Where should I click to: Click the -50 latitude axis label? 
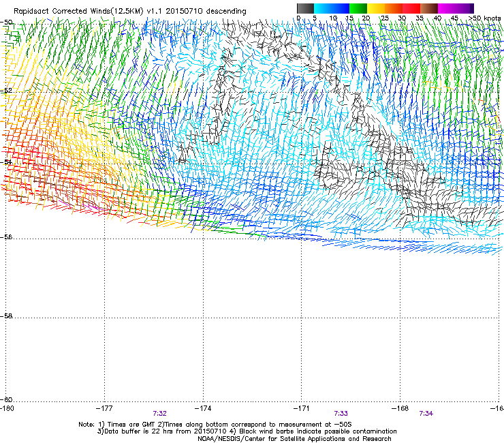pos(6,22)
